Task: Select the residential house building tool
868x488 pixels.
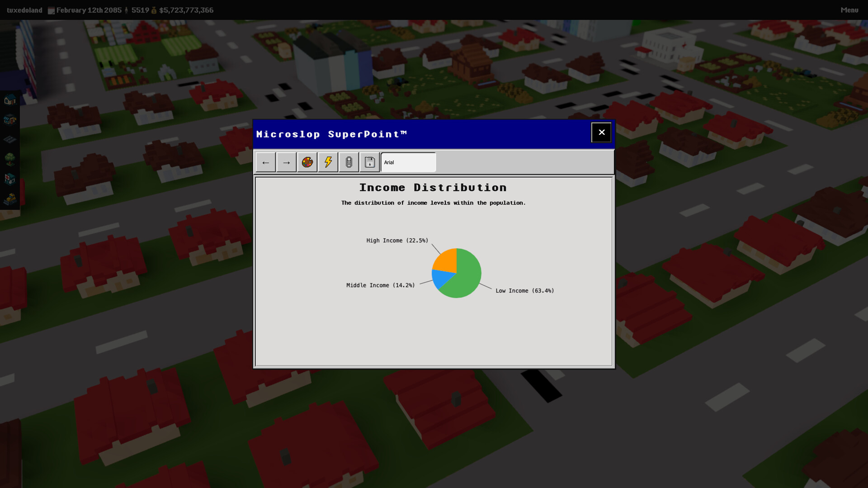Action: click(9, 100)
